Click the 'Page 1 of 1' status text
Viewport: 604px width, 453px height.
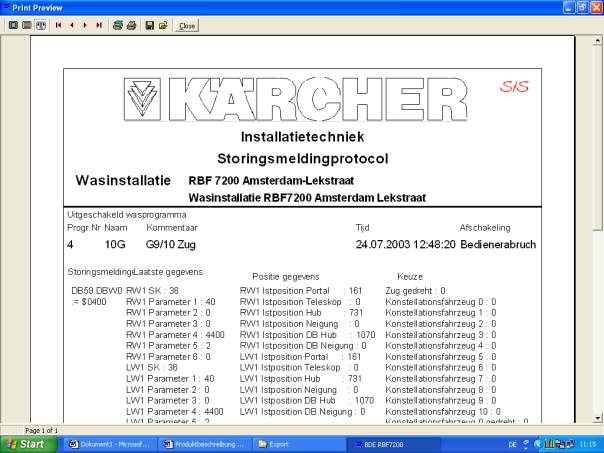[41, 430]
